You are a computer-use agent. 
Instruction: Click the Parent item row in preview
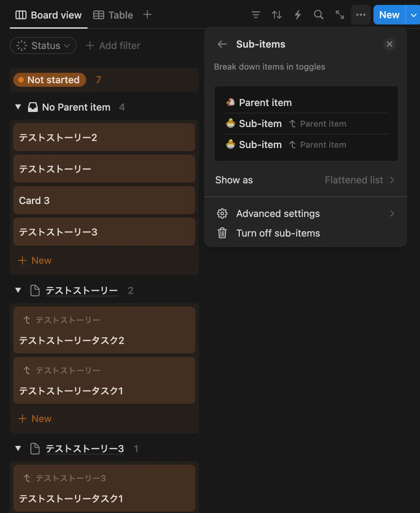(x=306, y=103)
